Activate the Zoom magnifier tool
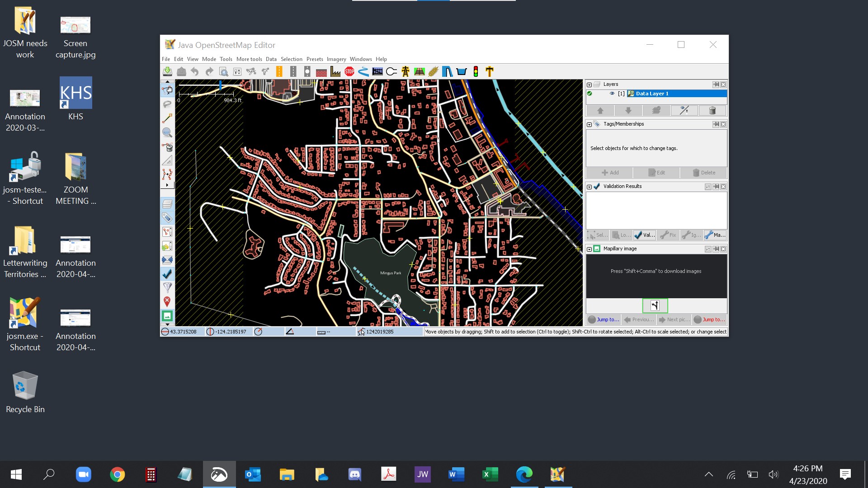The width and height of the screenshot is (868, 488). [167, 132]
